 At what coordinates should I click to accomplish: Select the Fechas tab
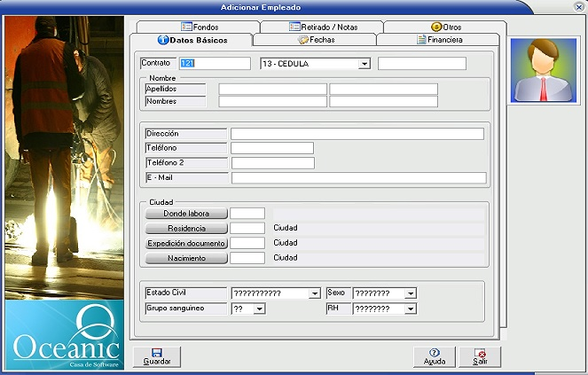pos(315,40)
